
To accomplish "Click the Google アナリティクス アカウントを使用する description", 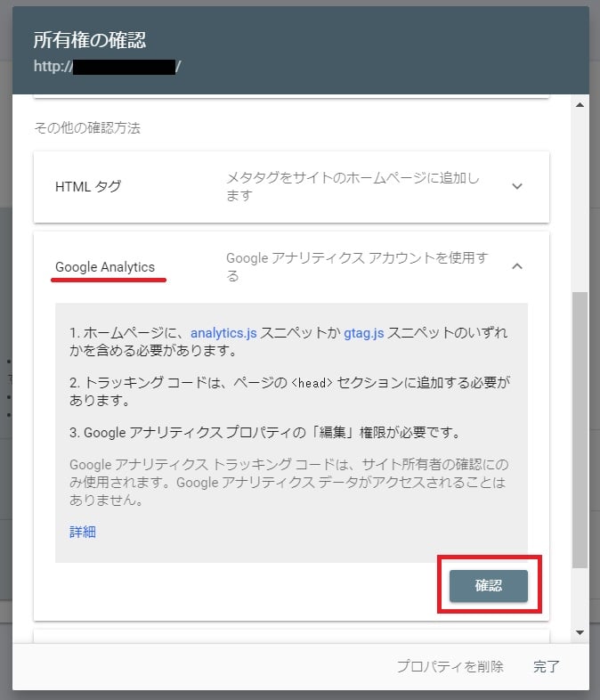I will pyautogui.click(x=357, y=266).
